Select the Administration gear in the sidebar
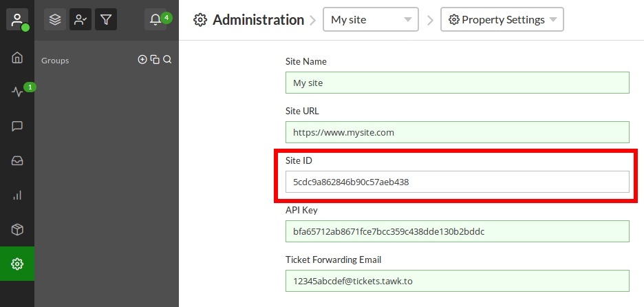 point(17,264)
